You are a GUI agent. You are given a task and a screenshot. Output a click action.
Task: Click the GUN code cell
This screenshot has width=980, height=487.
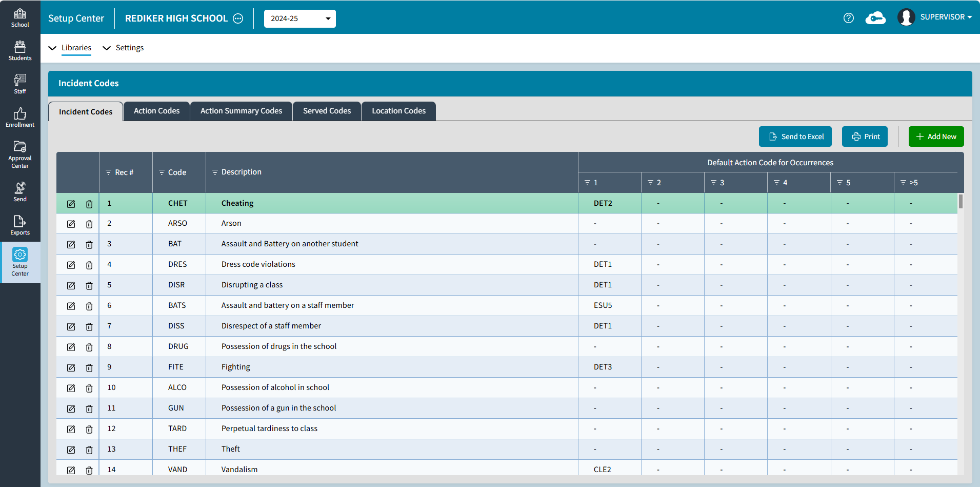tap(179, 408)
